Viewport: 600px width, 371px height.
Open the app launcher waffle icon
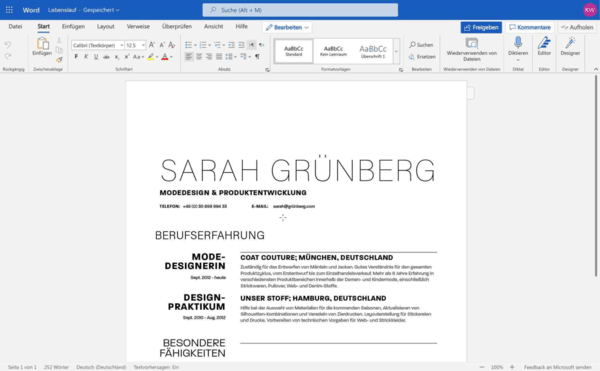9,10
